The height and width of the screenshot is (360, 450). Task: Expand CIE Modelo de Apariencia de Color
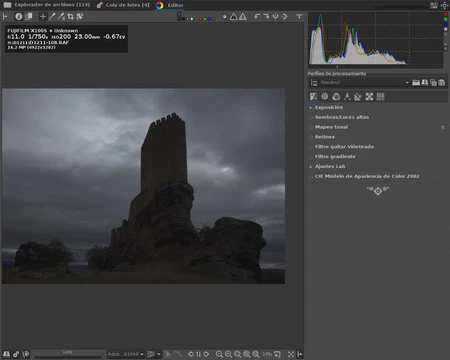point(367,176)
